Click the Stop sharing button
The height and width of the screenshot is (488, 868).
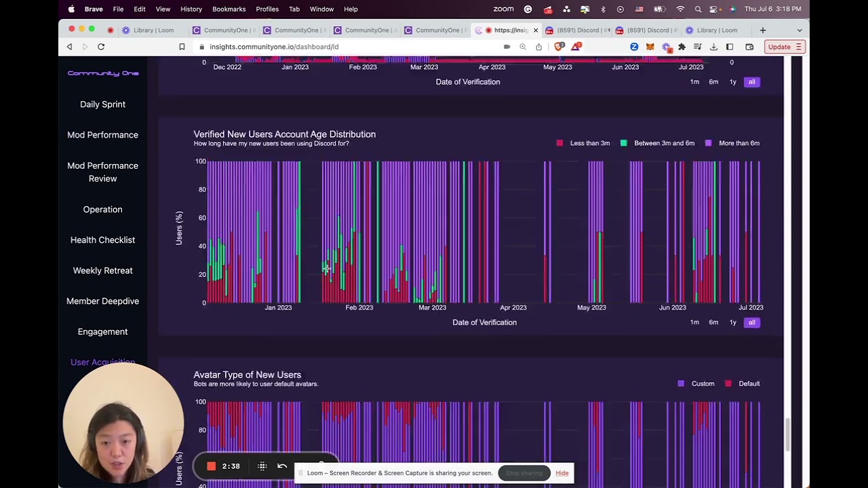pyautogui.click(x=524, y=473)
